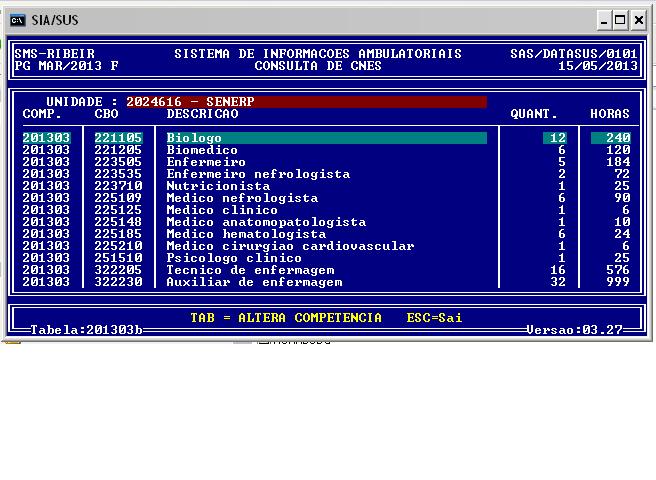656x480 pixels.
Task: Select the Enfermeiro entry
Action: (206, 162)
